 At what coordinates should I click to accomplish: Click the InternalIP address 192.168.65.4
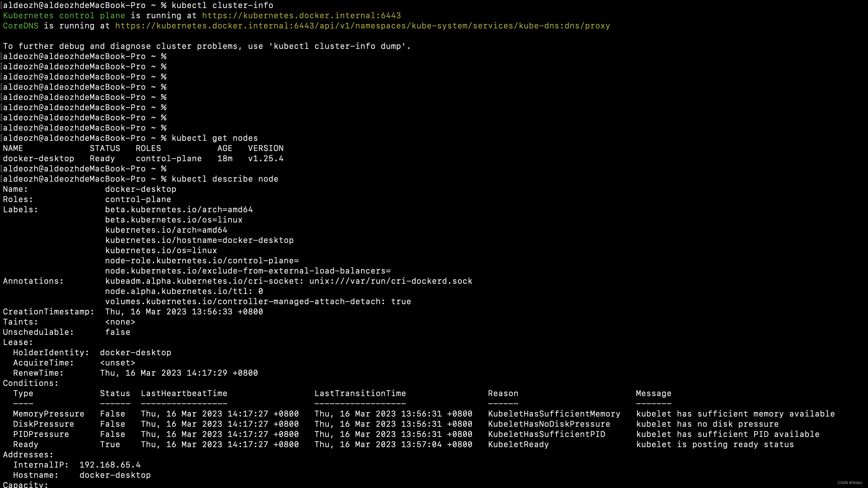tap(110, 465)
